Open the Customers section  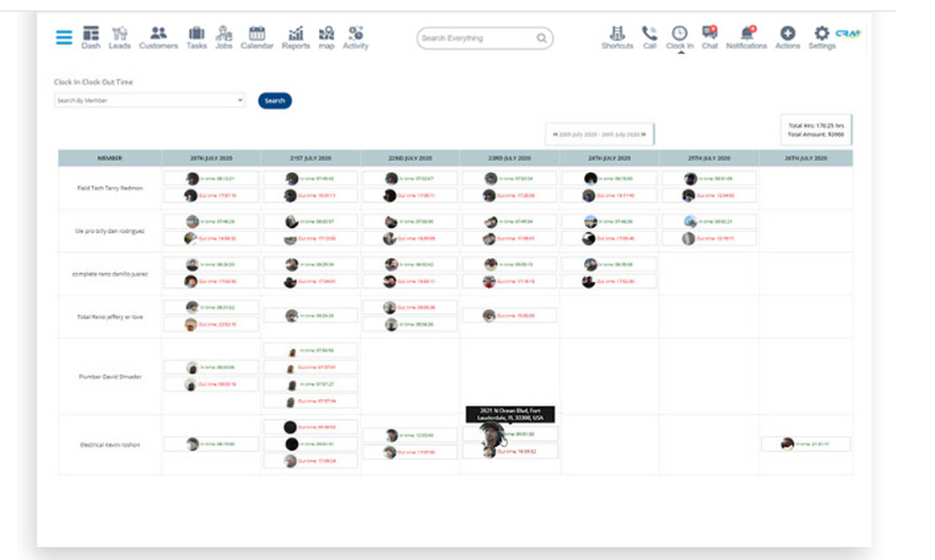pyautogui.click(x=158, y=36)
